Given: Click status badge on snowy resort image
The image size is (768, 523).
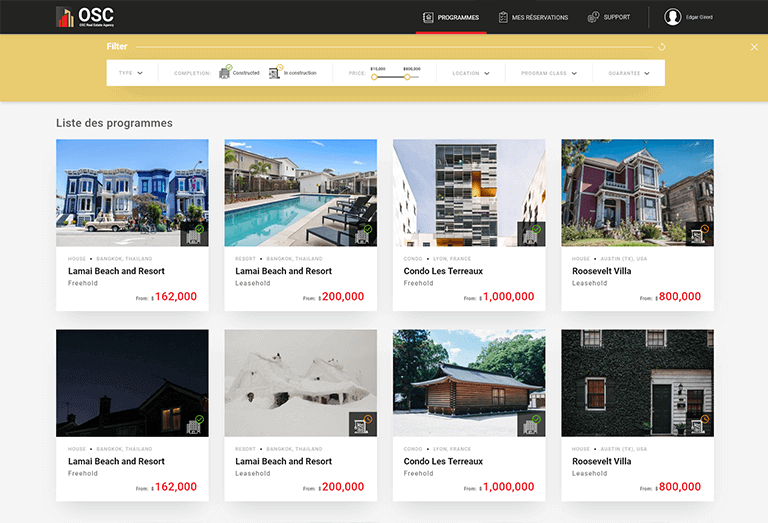Looking at the screenshot, I should click(x=362, y=424).
